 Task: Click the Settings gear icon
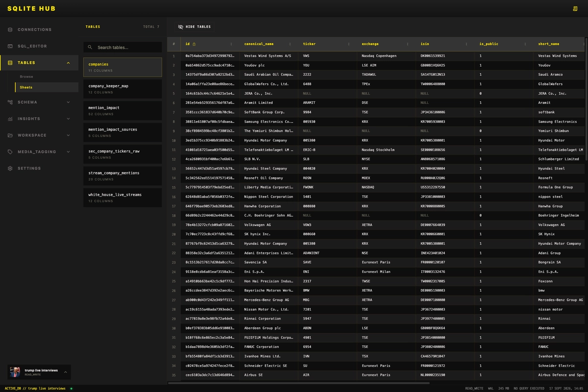pos(10,169)
